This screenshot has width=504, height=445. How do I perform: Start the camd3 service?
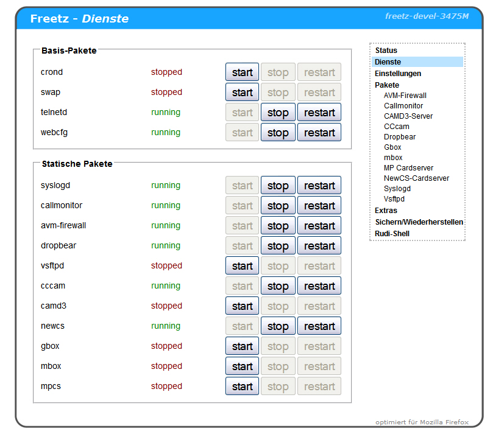242,306
